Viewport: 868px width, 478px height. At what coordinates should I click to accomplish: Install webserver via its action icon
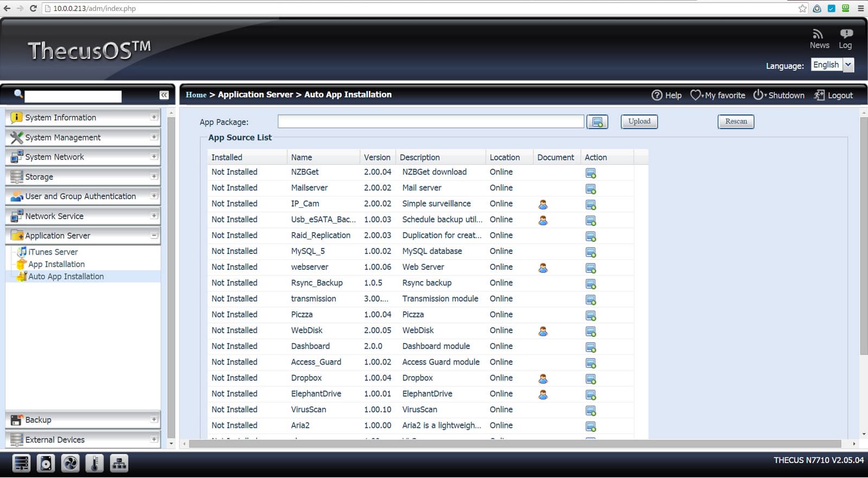coord(591,268)
